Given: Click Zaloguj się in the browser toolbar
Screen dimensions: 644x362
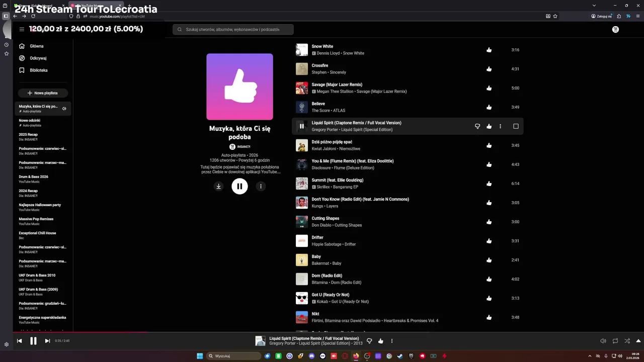Looking at the screenshot, I should click(x=601, y=16).
